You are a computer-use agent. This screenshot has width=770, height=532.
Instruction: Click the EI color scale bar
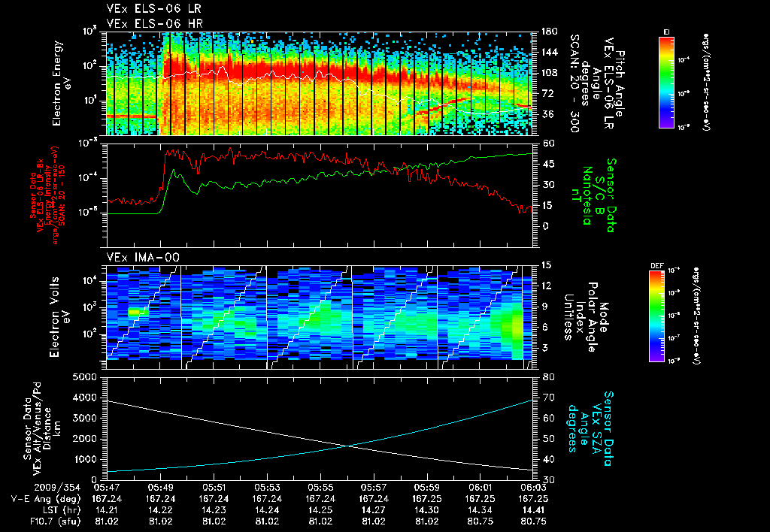click(666, 82)
